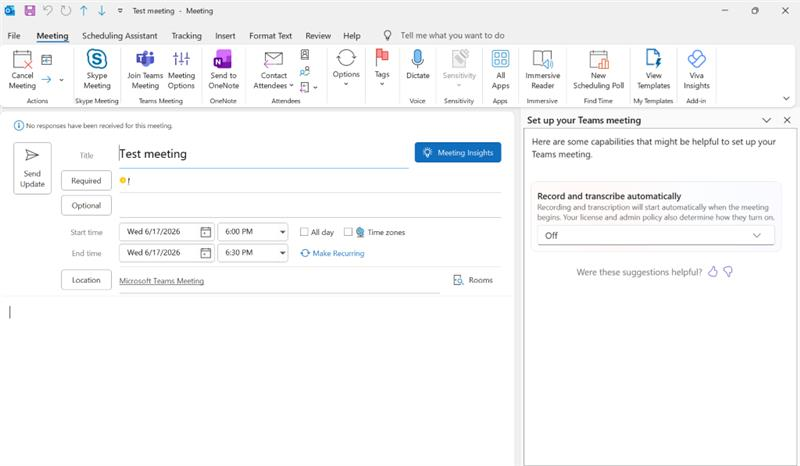Click Make Recurring link
The image size is (800, 466).
[x=332, y=253]
